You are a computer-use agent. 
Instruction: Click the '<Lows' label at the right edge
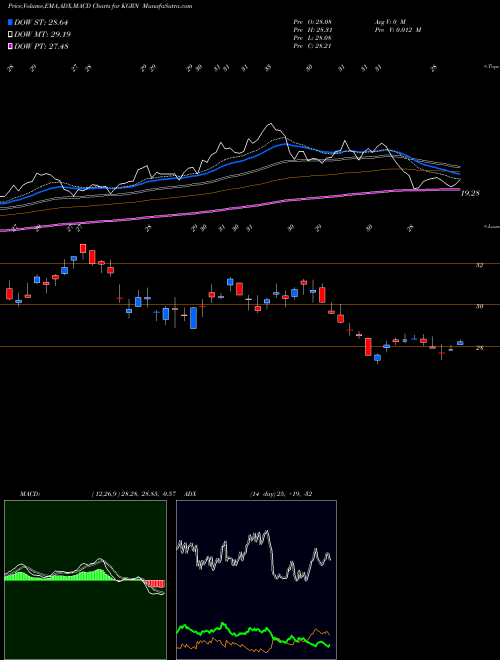(491, 226)
